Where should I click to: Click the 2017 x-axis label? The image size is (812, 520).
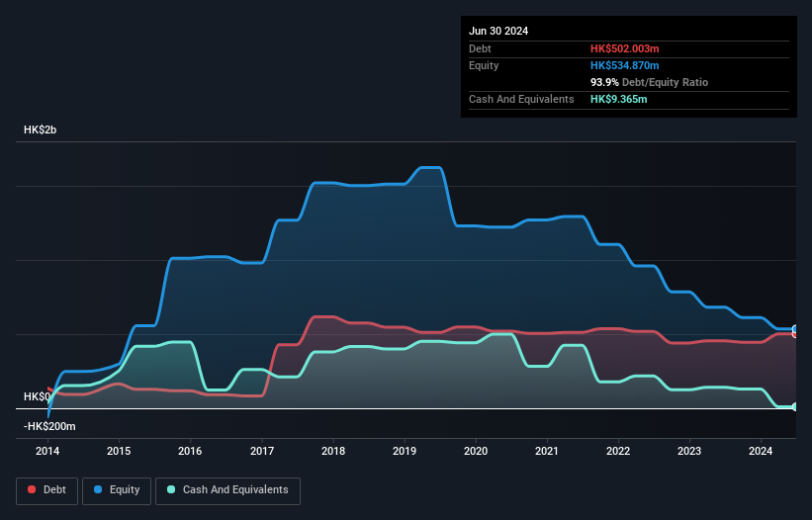point(262,451)
